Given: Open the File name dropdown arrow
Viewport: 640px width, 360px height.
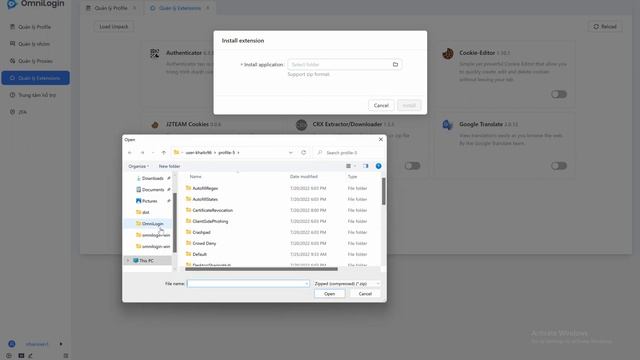Looking at the screenshot, I should click(307, 284).
